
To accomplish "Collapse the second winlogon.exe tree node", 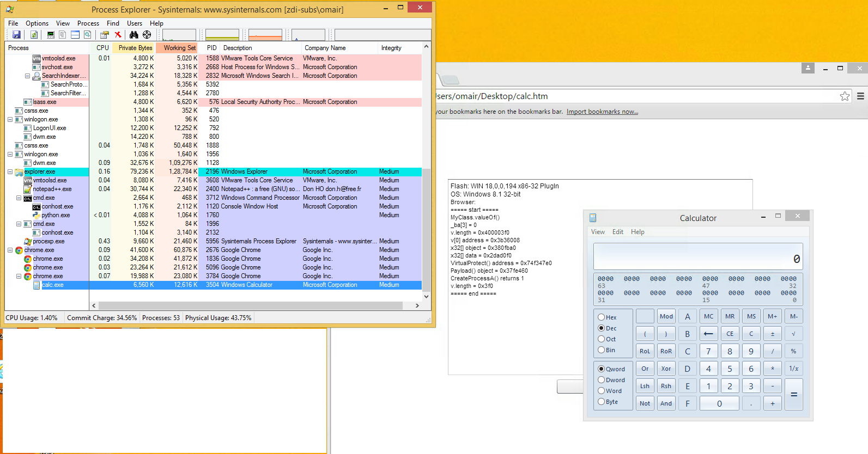I will [10, 154].
